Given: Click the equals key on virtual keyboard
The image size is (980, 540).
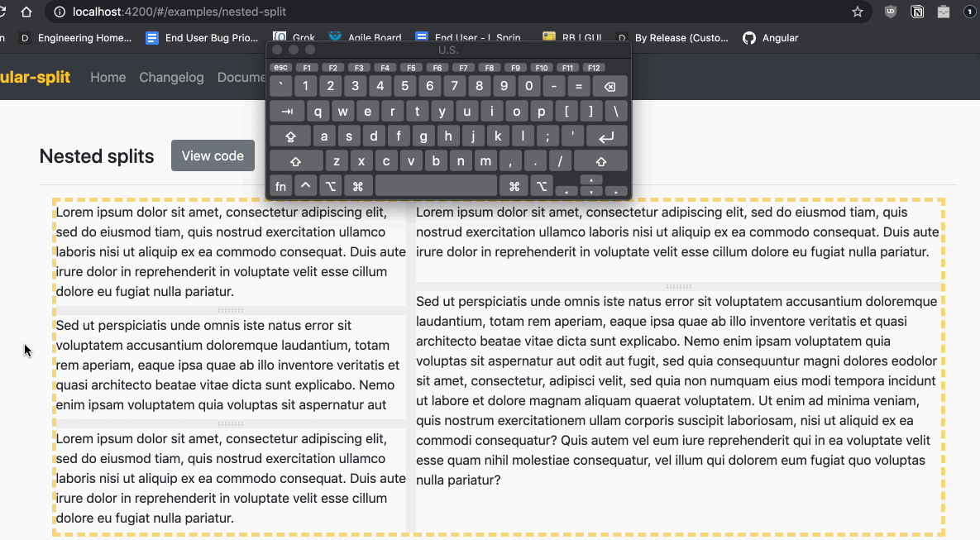Looking at the screenshot, I should [579, 87].
